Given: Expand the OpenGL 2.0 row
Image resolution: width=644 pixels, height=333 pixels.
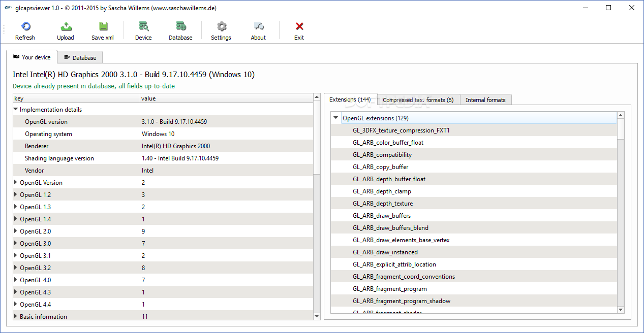Looking at the screenshot, I should tap(16, 231).
